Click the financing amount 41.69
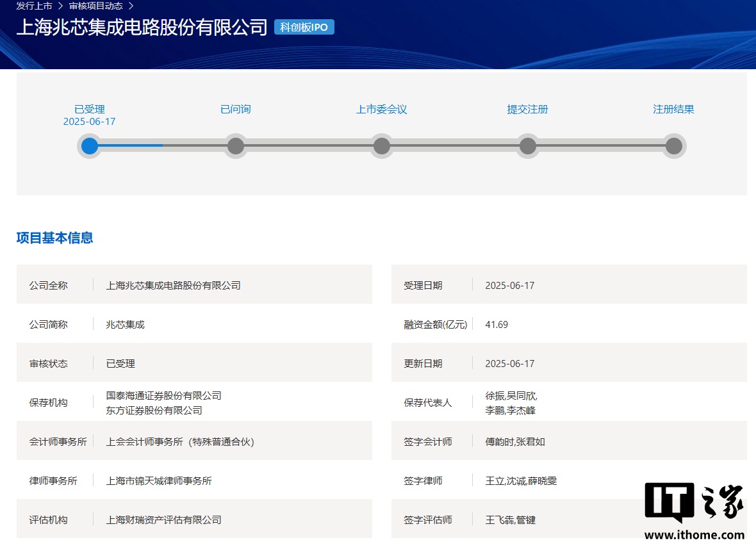 point(497,324)
